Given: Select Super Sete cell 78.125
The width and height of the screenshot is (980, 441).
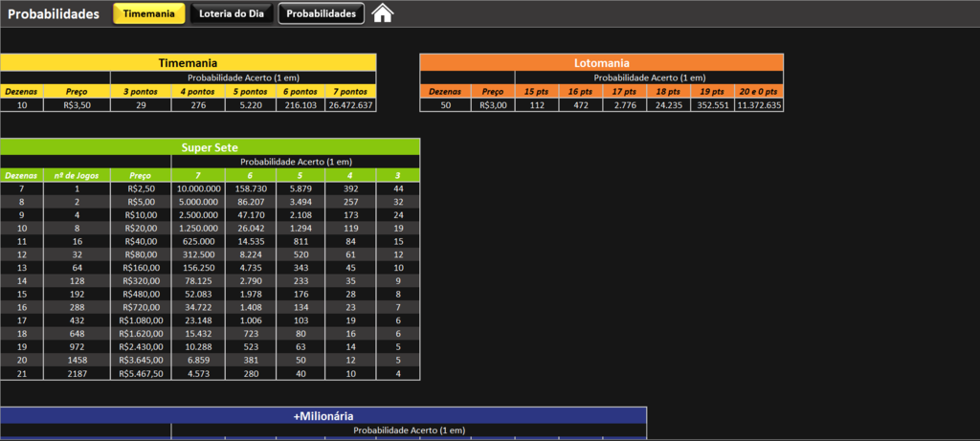Looking at the screenshot, I should coord(198,280).
